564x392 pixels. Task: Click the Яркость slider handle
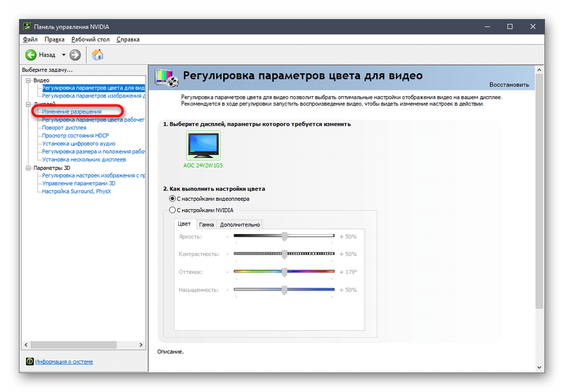point(284,236)
